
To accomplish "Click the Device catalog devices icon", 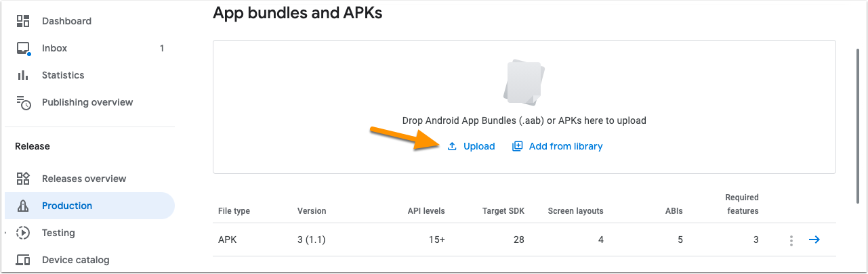I will click(23, 260).
